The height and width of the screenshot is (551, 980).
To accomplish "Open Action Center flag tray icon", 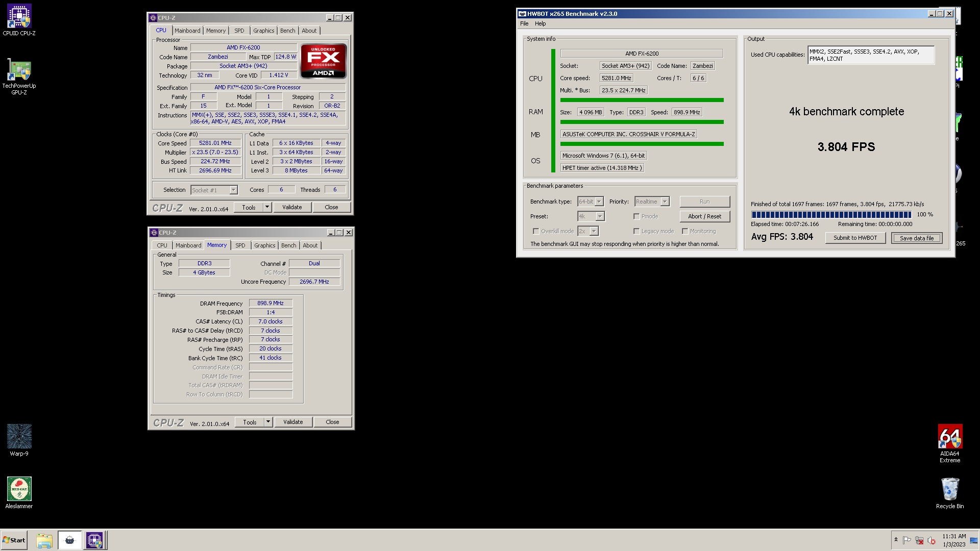I will (x=907, y=540).
